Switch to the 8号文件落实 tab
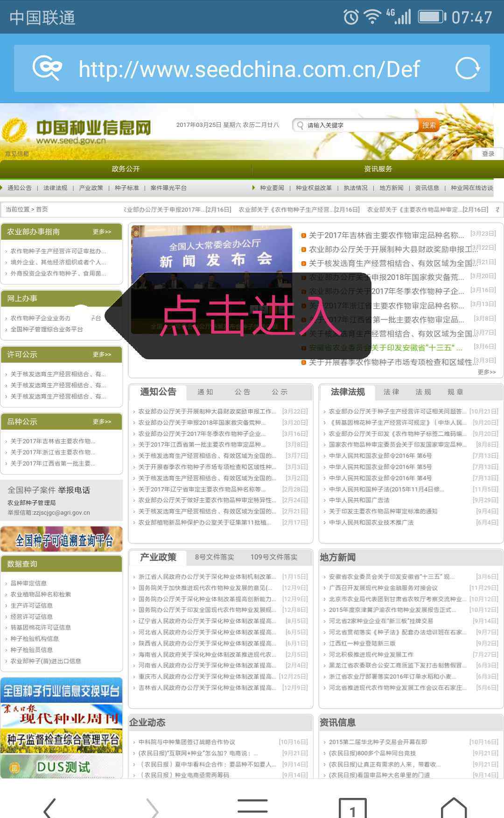504x818 pixels. pyautogui.click(x=215, y=557)
